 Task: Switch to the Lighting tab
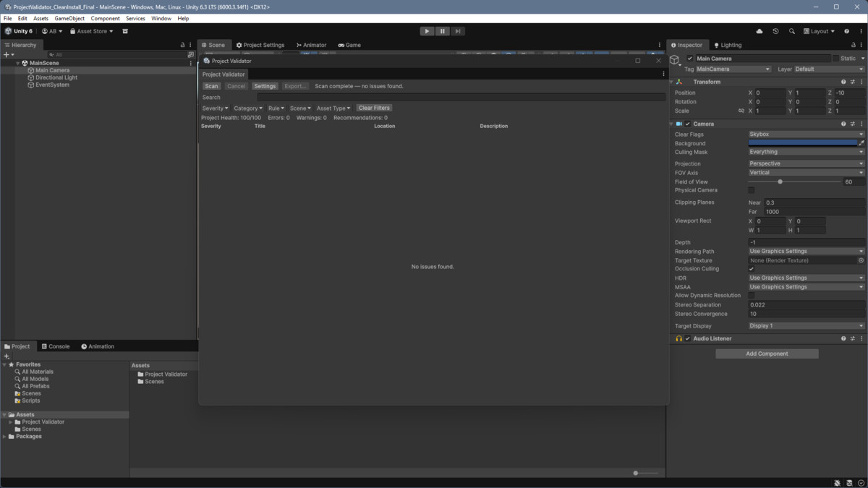point(728,45)
